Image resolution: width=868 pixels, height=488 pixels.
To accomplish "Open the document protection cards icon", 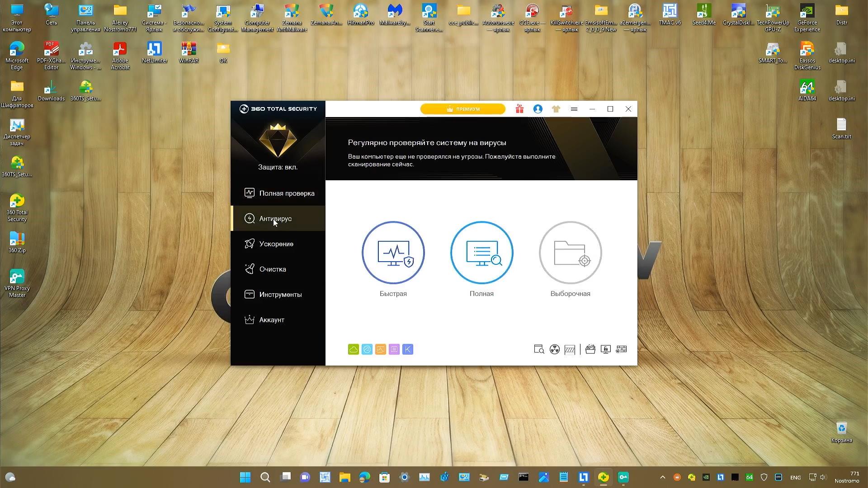I will pyautogui.click(x=590, y=348).
